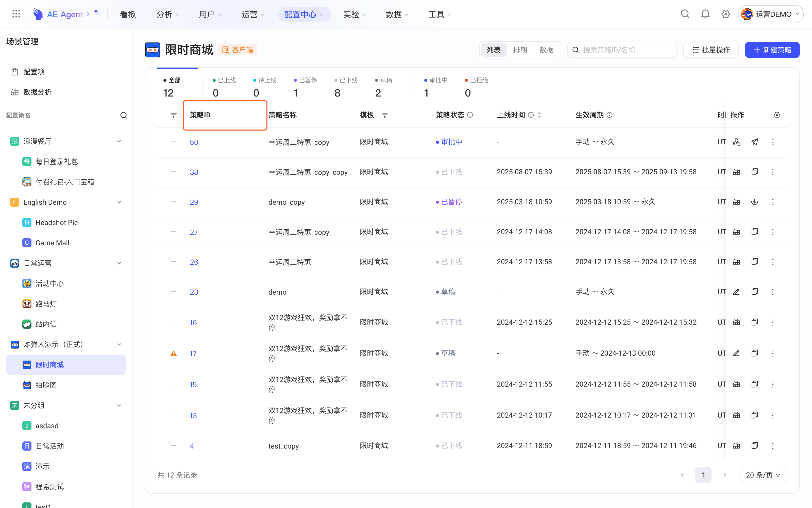This screenshot has width=812, height=508.
Task: Click the warning icon on strategy 17
Action: (174, 354)
